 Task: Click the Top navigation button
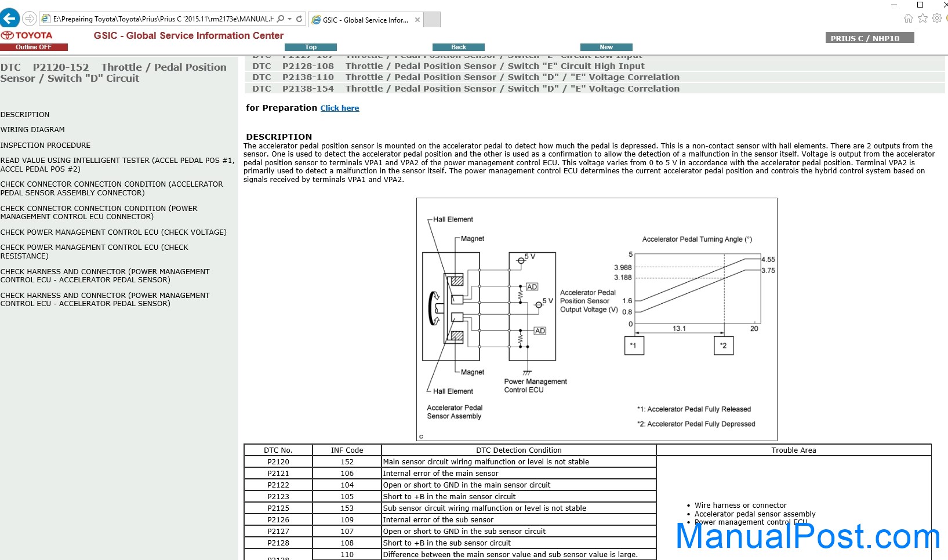click(x=311, y=47)
